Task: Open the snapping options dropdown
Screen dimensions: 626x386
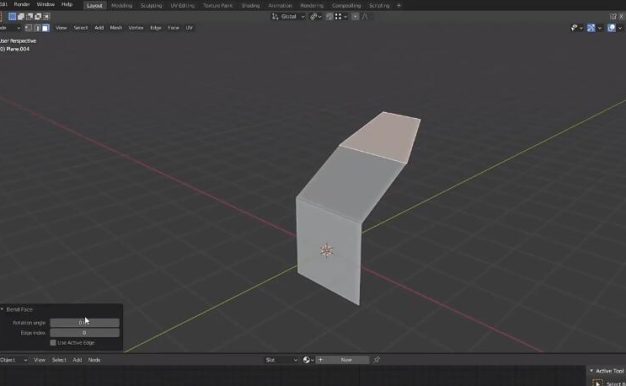Action: pyautogui.click(x=341, y=16)
